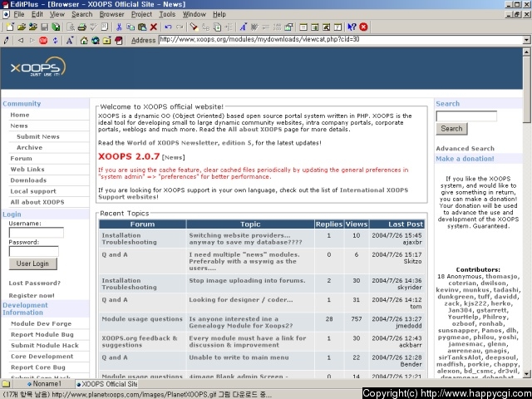Click the red circle X icon at toolbar end
The height and width of the screenshot is (399, 532).
[363, 27]
